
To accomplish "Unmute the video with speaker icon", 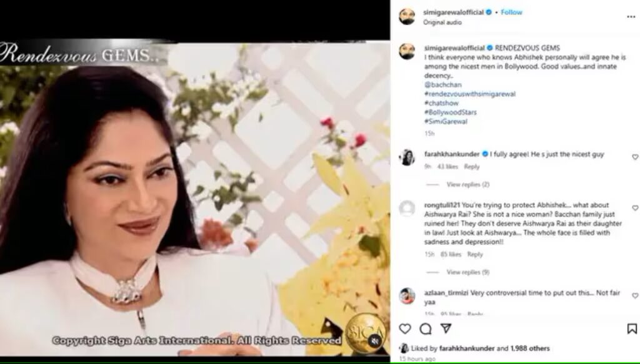I will pos(374,341).
